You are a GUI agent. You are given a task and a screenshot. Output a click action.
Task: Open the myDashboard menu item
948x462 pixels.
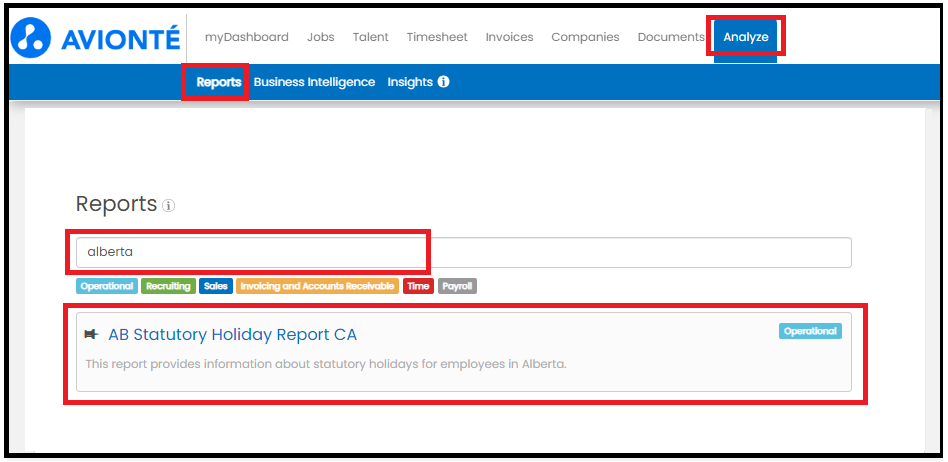247,37
